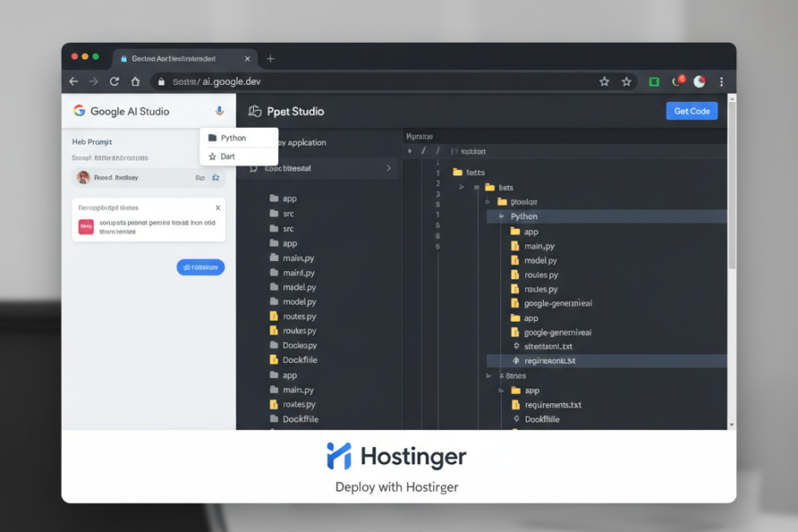798x532 pixels.
Task: Select Python from the dropdown menu
Action: point(233,137)
